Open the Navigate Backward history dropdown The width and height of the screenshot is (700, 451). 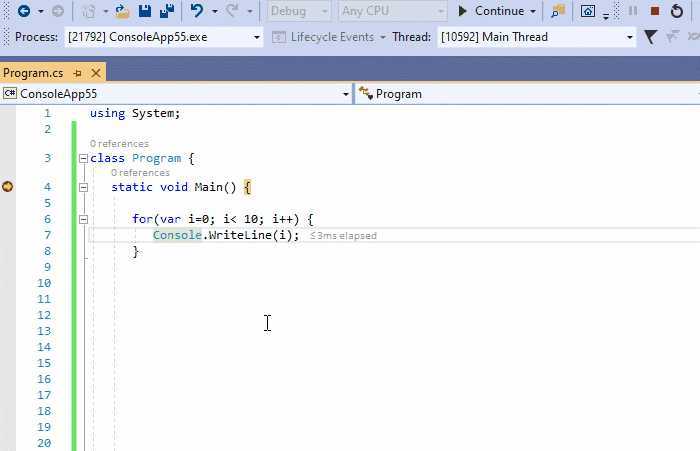tap(41, 11)
